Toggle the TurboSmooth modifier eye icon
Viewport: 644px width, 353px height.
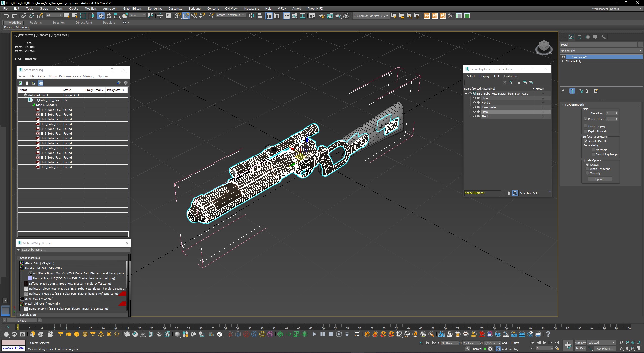[x=563, y=57]
